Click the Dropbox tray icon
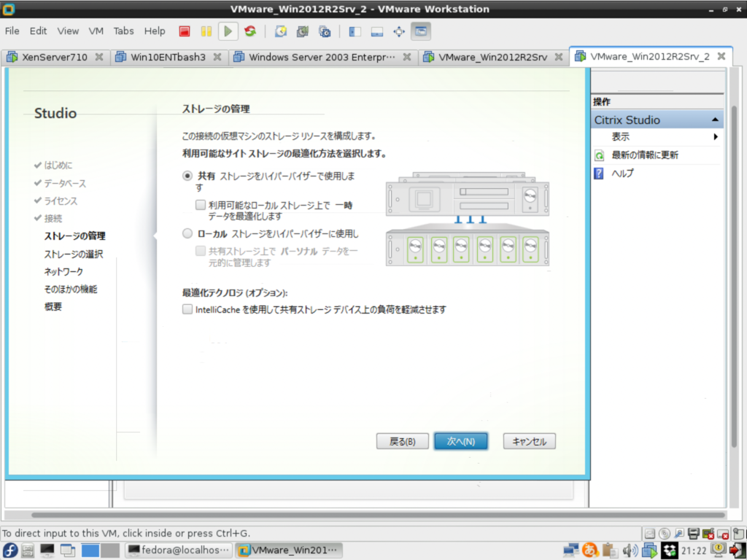The height and width of the screenshot is (560, 747). click(x=670, y=551)
